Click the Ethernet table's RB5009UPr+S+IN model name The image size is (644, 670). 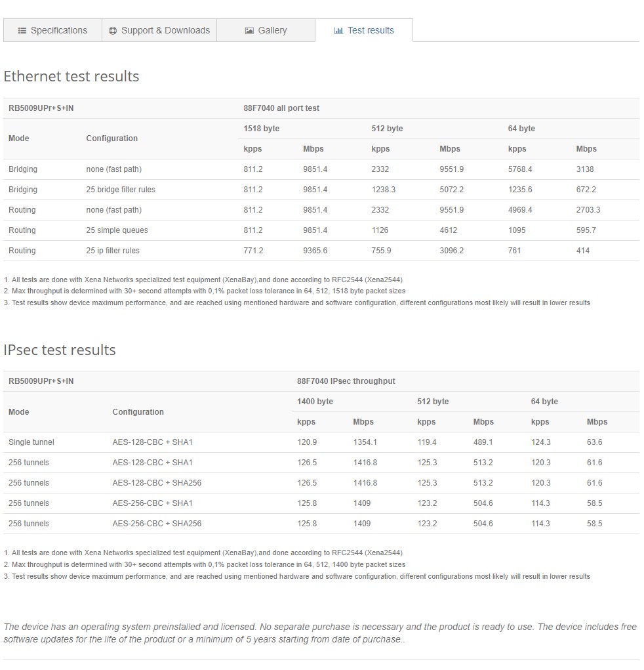41,108
